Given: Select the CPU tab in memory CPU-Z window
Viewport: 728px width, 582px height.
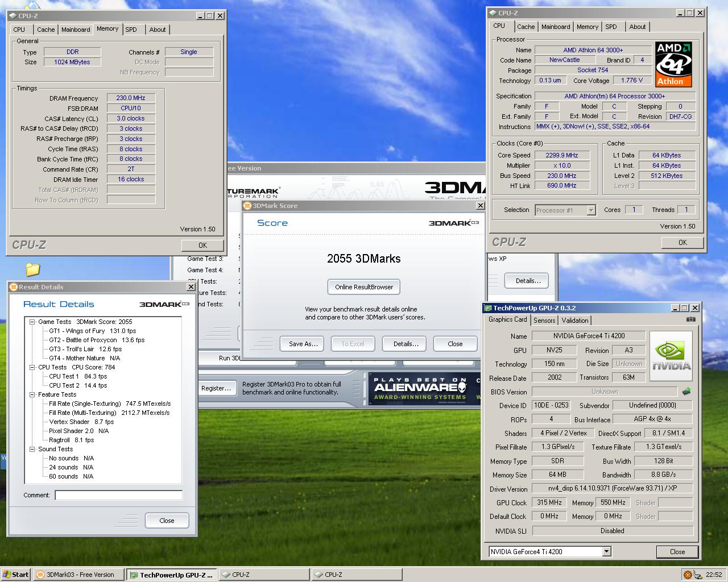Looking at the screenshot, I should [19, 30].
